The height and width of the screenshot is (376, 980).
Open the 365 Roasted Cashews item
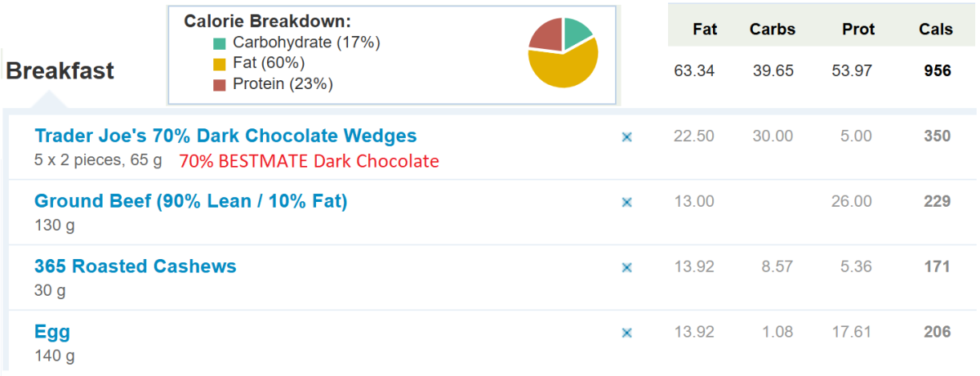pos(136,266)
